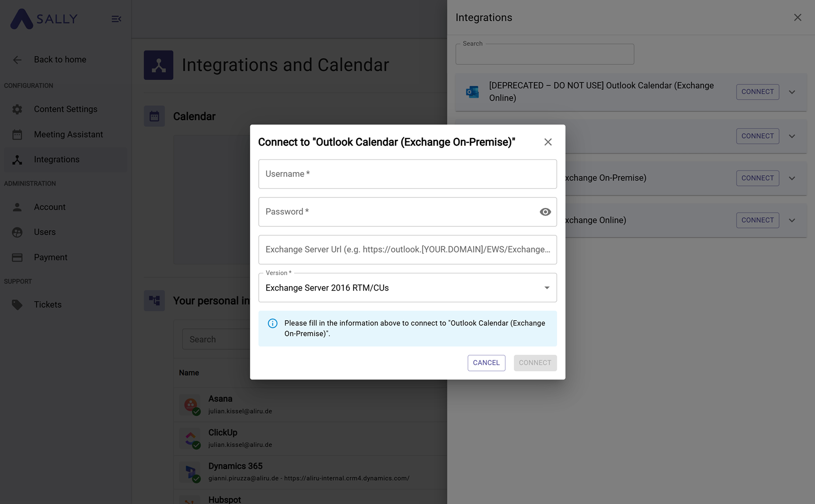This screenshot has height=504, width=815.
Task: Click the Payment card icon
Action: (17, 258)
